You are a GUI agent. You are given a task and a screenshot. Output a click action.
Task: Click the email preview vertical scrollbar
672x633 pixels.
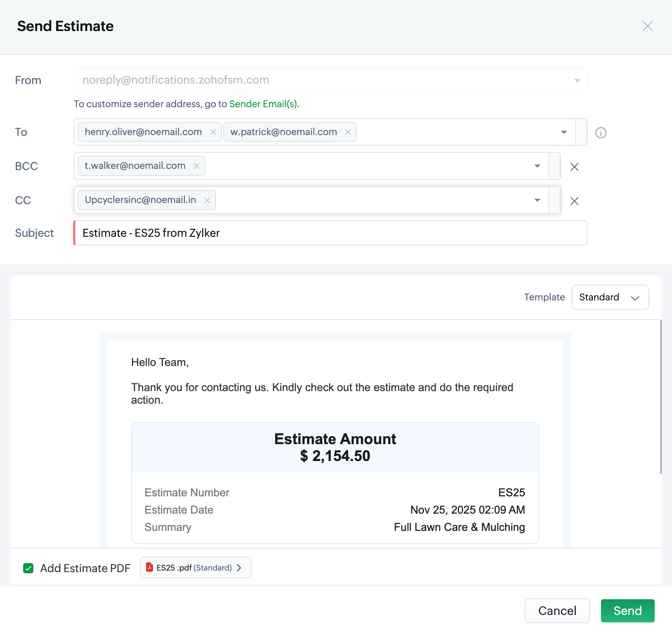(661, 397)
